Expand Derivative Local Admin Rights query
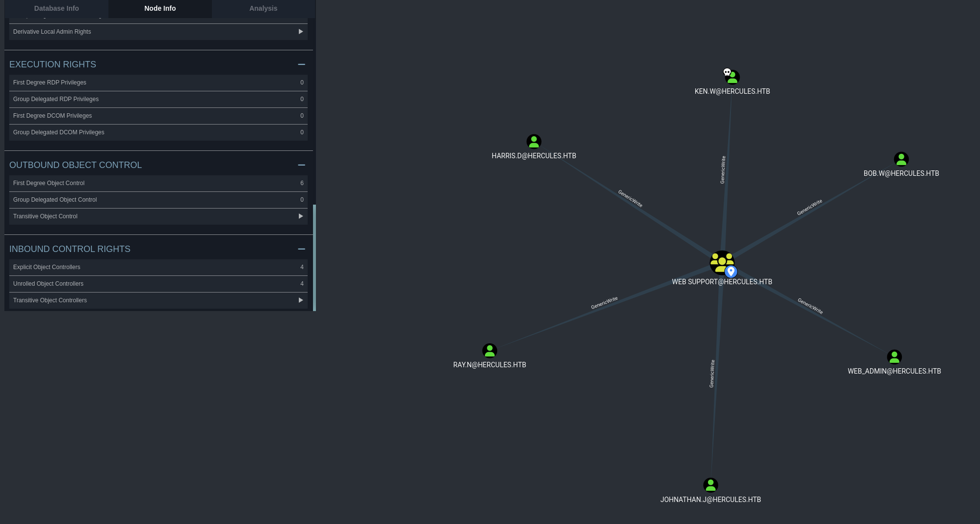The width and height of the screenshot is (980, 524). [300, 32]
